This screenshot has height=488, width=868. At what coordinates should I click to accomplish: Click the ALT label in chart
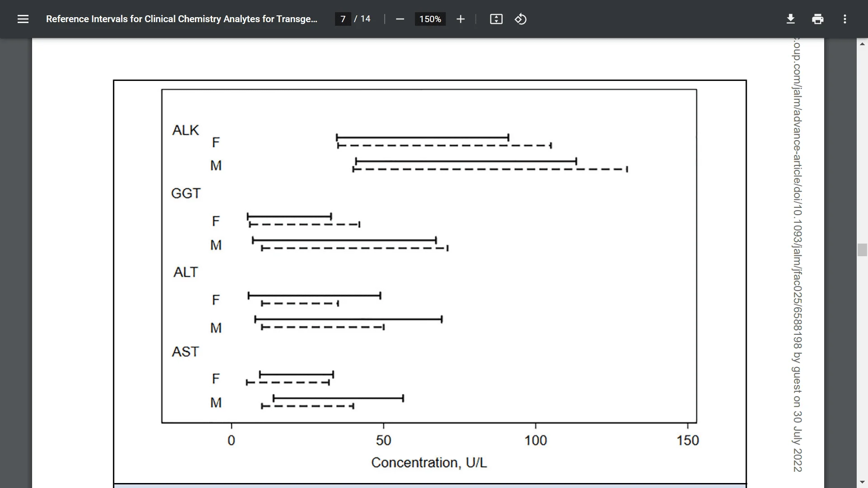tap(185, 272)
